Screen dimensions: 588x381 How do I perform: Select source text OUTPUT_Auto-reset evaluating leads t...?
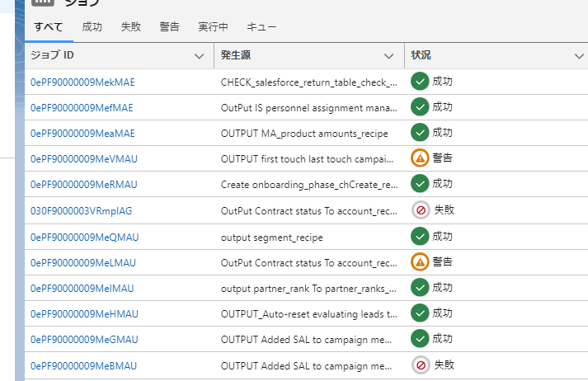click(x=309, y=314)
